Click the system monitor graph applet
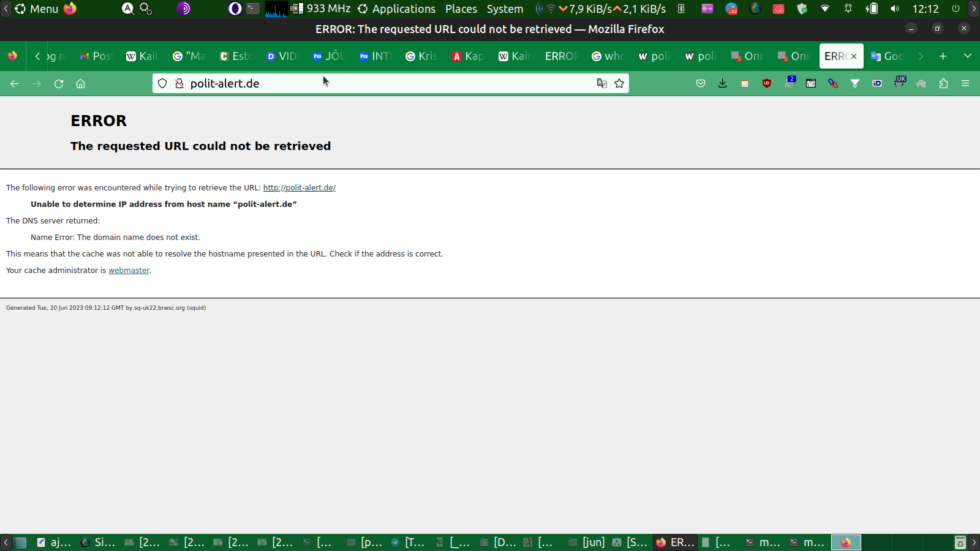Image resolution: width=980 pixels, height=551 pixels. pos(277,9)
